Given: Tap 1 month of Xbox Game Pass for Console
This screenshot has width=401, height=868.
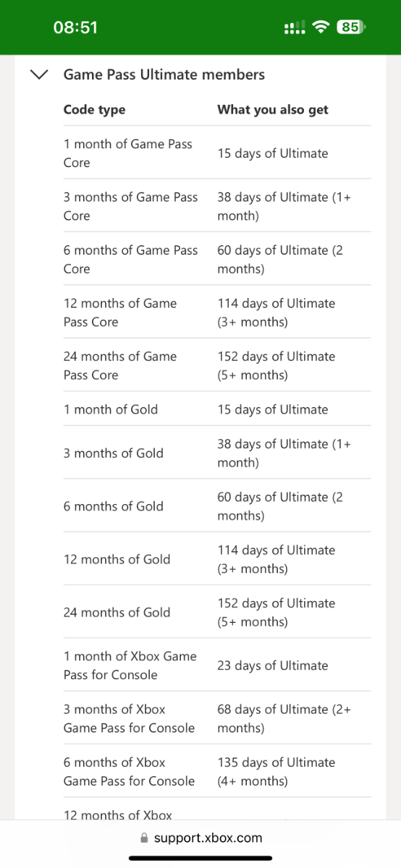Looking at the screenshot, I should coord(130,665).
